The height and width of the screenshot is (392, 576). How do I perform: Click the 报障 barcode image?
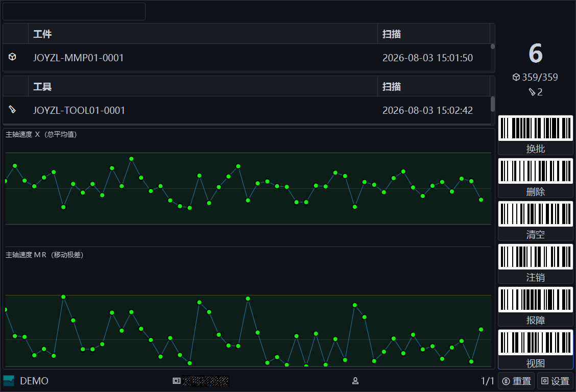[x=536, y=300]
